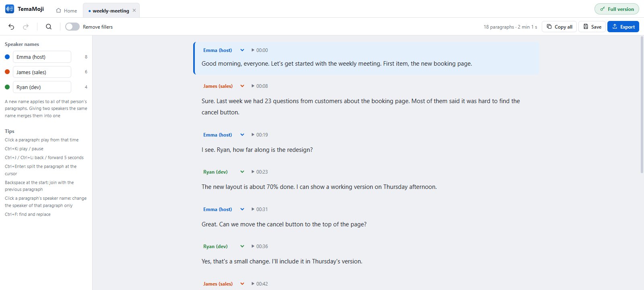Select the weekly-meeting tab

111,10
